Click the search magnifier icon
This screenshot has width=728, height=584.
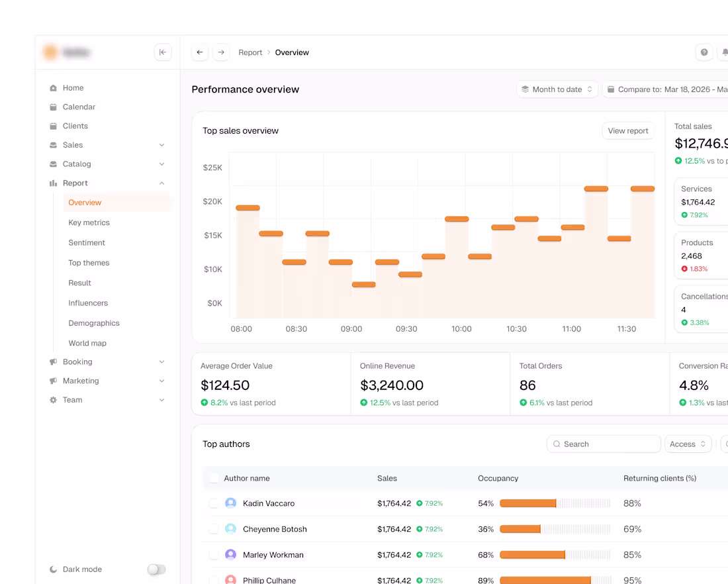pos(556,444)
